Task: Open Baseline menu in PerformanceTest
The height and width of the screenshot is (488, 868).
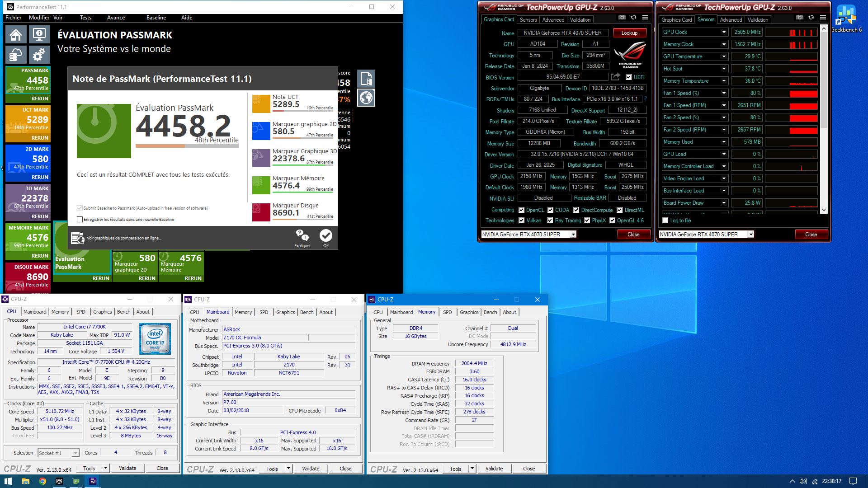Action: 156,18
